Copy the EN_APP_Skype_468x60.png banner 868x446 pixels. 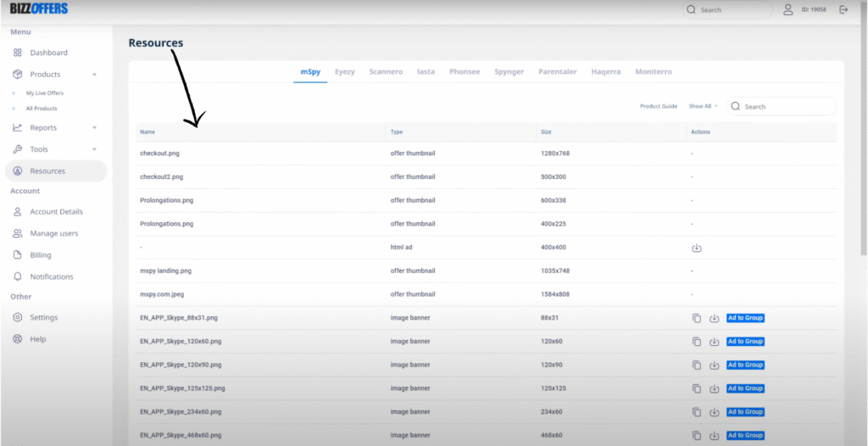697,436
